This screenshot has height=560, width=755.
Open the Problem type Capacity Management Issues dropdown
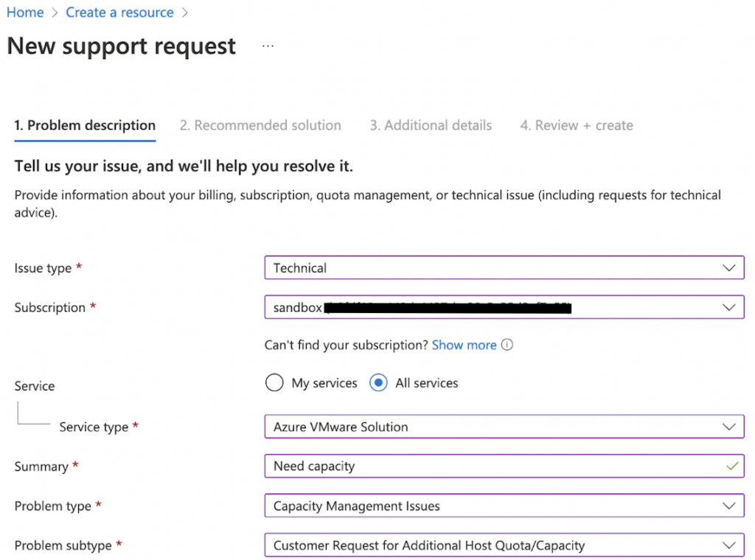(494, 506)
